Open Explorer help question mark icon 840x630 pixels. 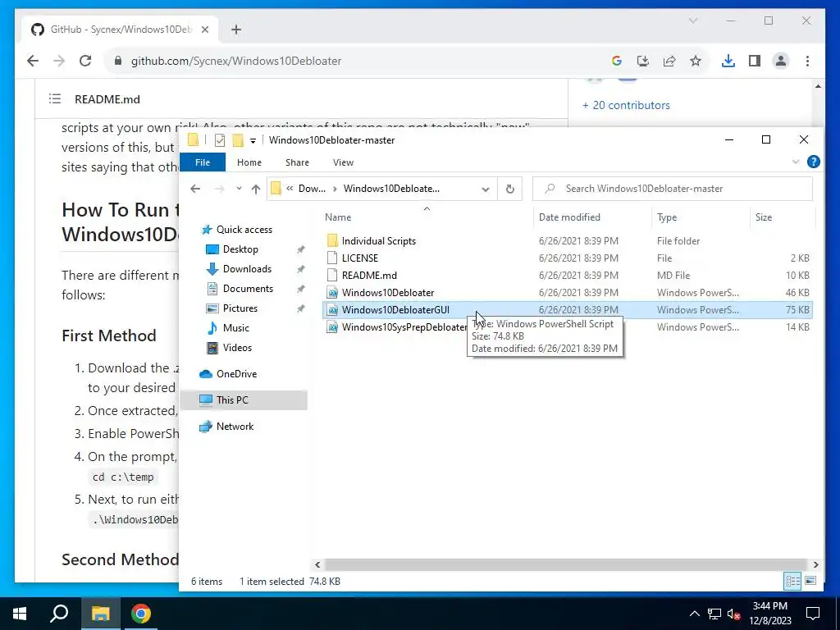[813, 162]
